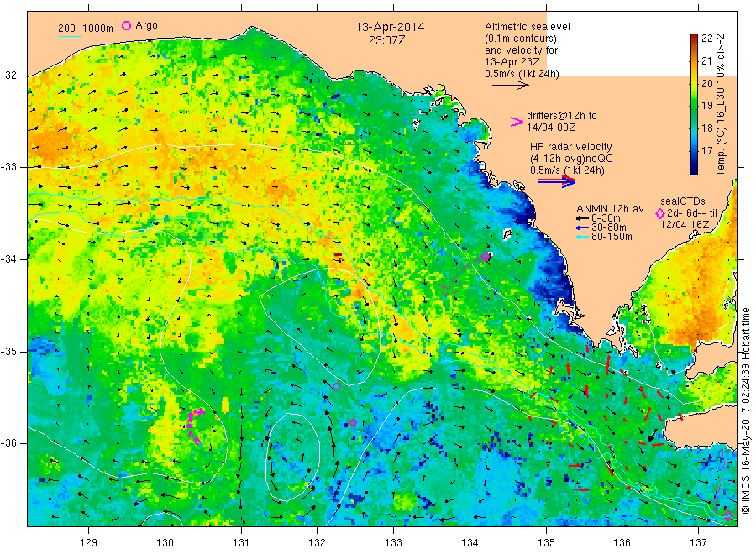Click the longitude axis label 134
756x554 pixels.
click(470, 543)
